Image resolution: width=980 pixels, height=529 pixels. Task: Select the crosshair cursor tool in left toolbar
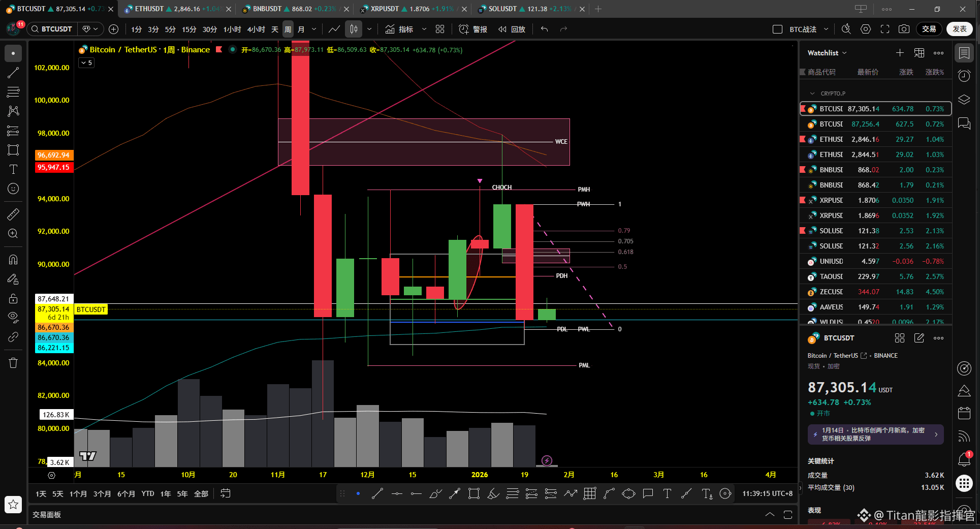tap(13, 53)
